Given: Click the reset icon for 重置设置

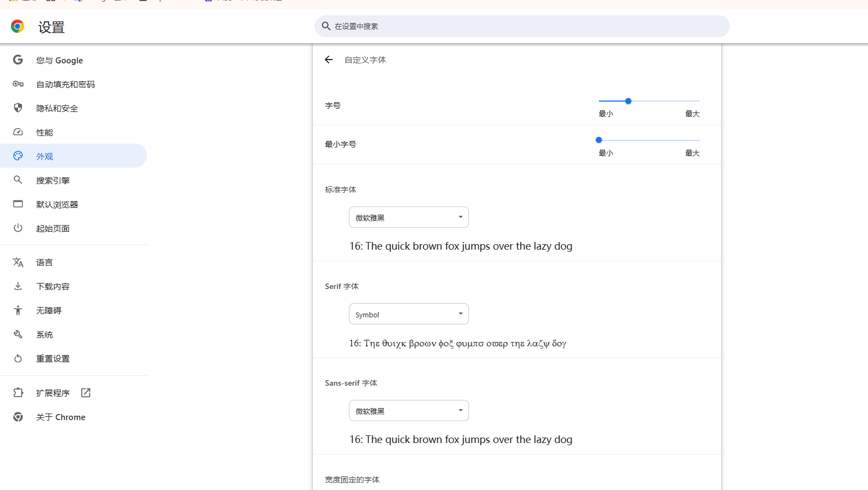Looking at the screenshot, I should tap(18, 358).
